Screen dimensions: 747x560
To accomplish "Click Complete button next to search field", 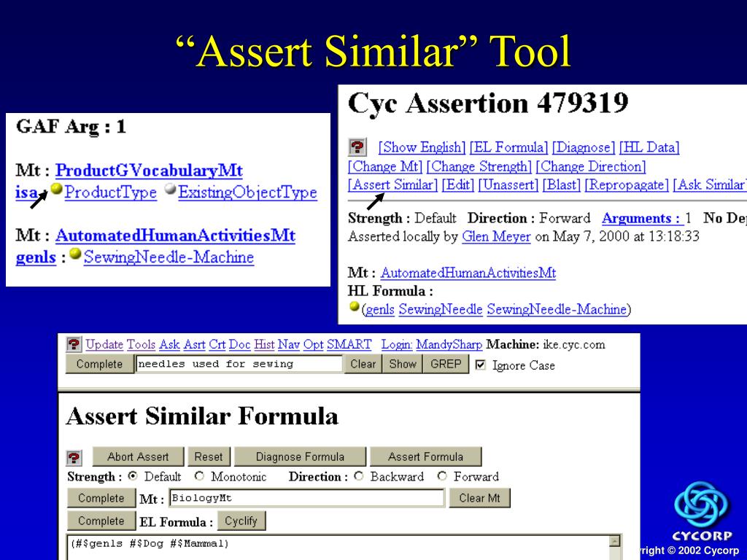I will click(x=99, y=364).
